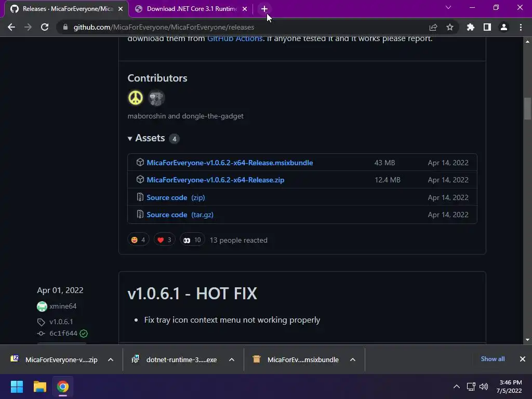Switch to the Releases MicaForEveryone tab
The height and width of the screenshot is (399, 532).
point(66,9)
